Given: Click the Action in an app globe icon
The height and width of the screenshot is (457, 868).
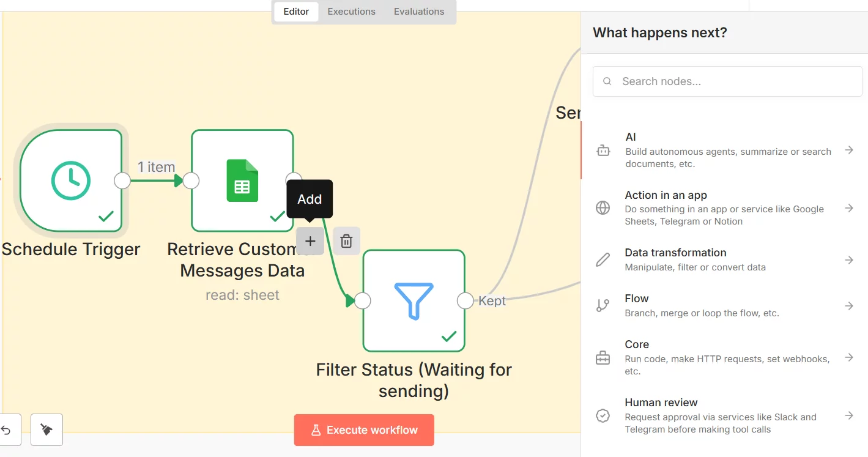Looking at the screenshot, I should [603, 208].
